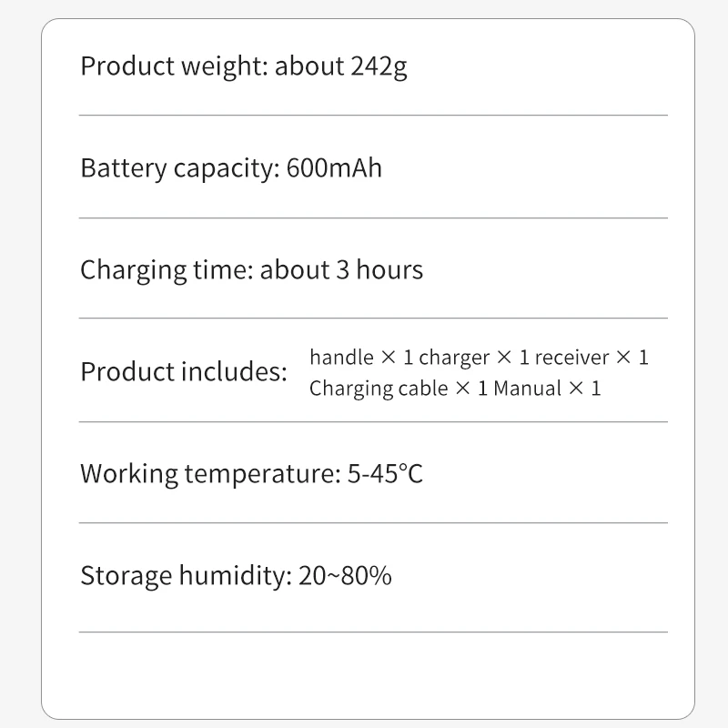Select the 20~80% humidity value
The image size is (728, 728).
click(345, 576)
